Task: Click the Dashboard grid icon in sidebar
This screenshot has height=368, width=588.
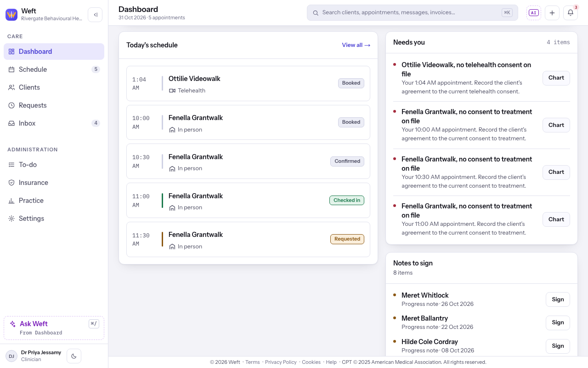Action: 11,52
